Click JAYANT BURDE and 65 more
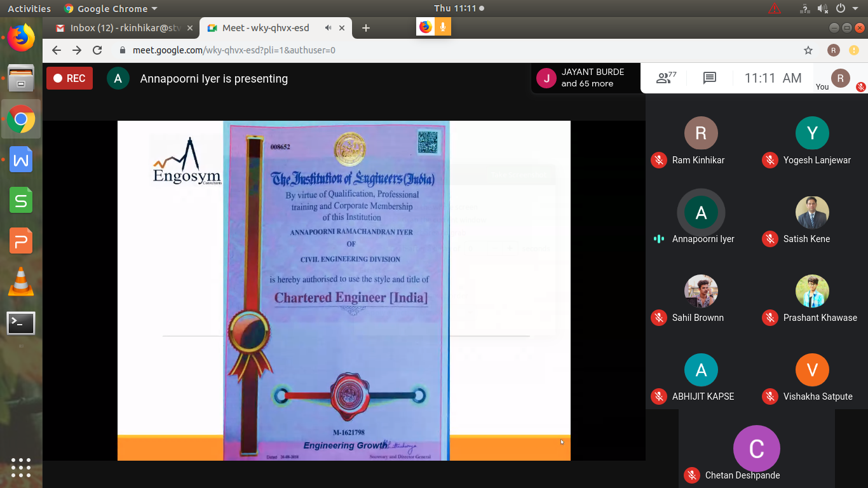This screenshot has width=868, height=488. (x=585, y=78)
